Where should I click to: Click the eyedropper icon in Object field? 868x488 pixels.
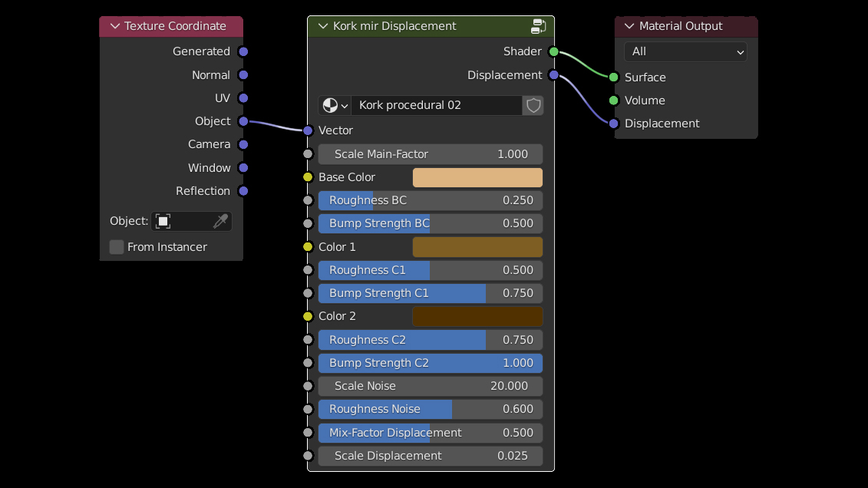tap(220, 222)
